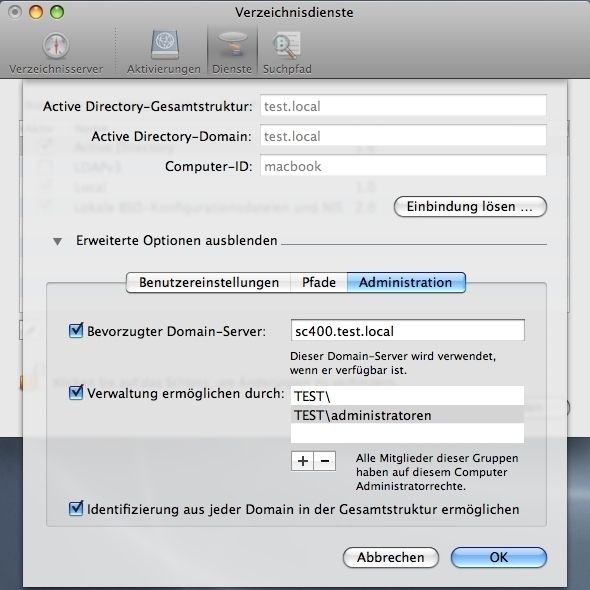The height and width of the screenshot is (590, 590).
Task: Click the Computer-ID field
Action: tap(403, 166)
